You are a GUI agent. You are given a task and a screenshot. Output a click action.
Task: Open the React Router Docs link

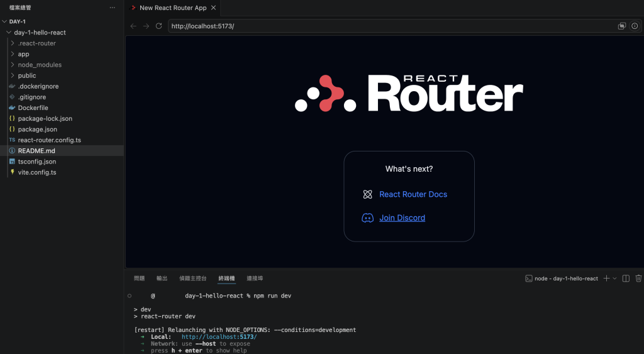413,194
